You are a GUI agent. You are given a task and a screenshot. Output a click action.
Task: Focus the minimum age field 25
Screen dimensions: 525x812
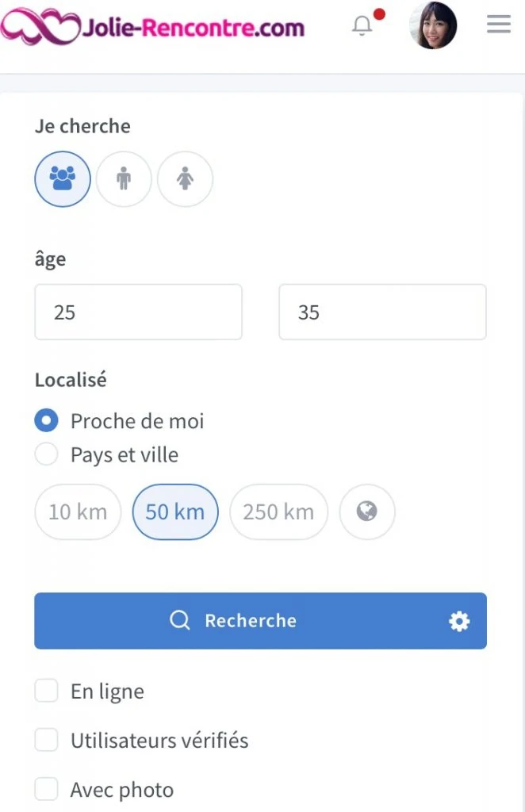click(x=138, y=312)
